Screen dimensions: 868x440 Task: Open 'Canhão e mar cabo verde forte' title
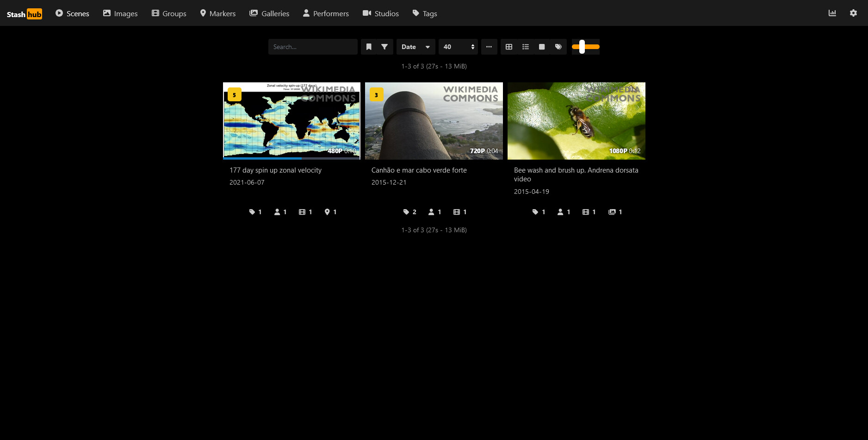pyautogui.click(x=419, y=170)
